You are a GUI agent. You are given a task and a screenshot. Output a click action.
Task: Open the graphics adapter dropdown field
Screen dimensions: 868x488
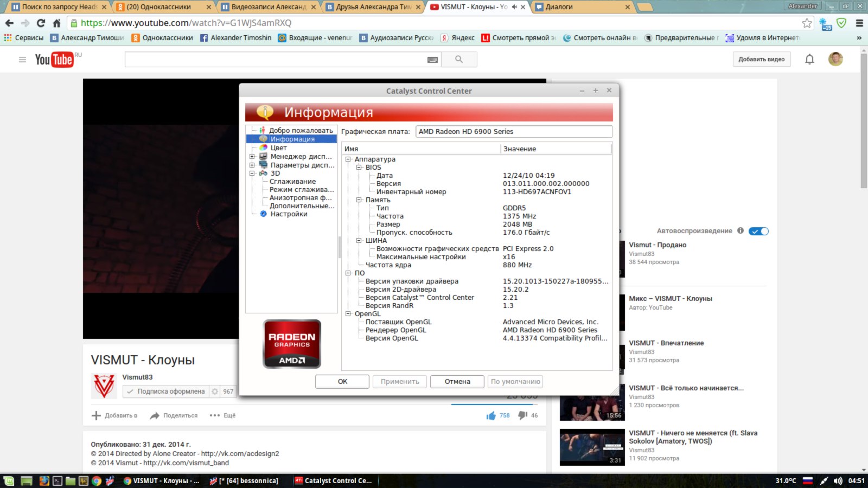pos(513,132)
